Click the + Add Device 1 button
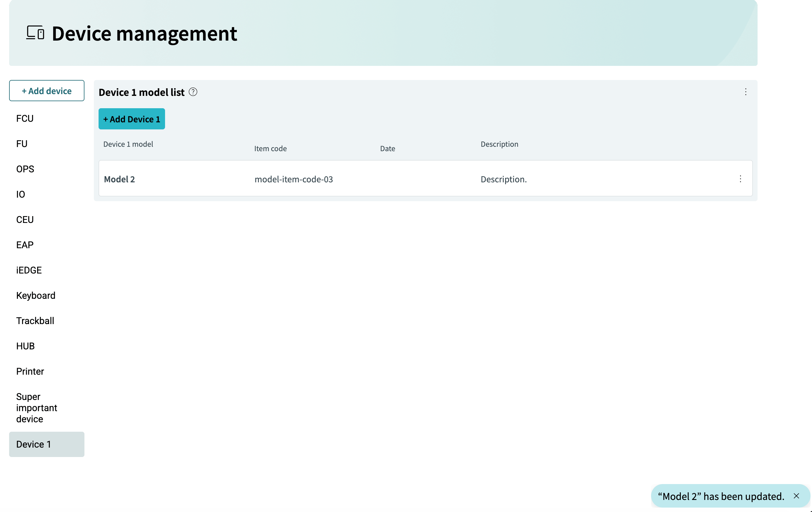 [x=132, y=119]
